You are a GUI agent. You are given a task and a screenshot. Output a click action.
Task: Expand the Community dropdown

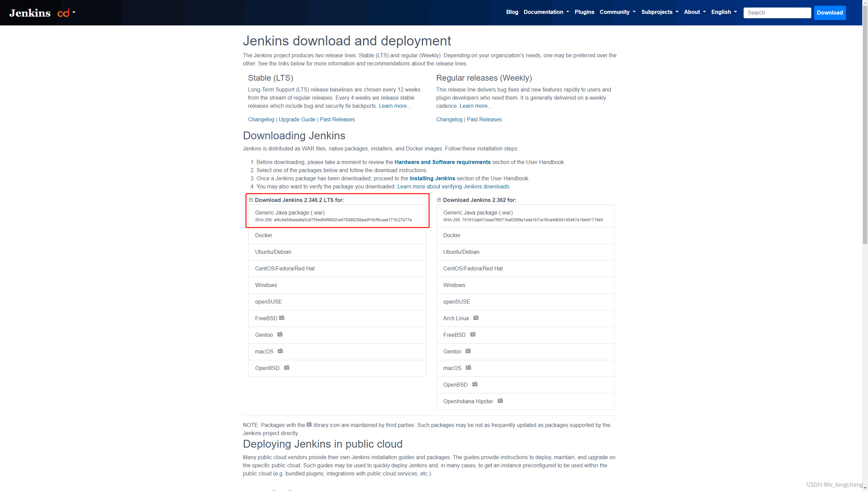[617, 12]
